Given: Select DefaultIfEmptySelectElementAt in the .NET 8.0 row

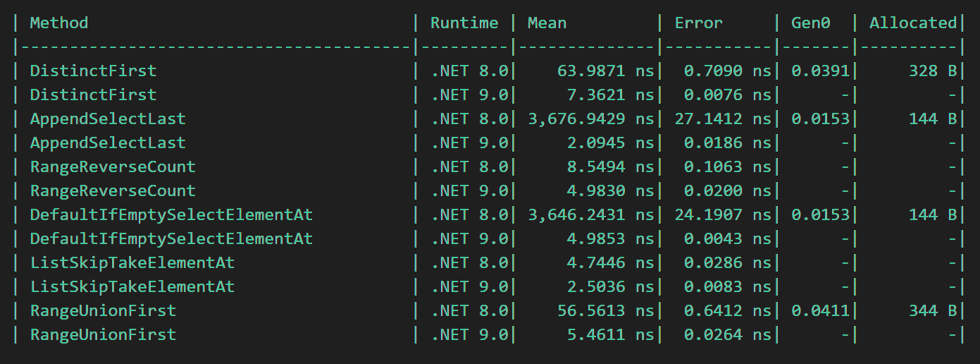Looking at the screenshot, I should (x=171, y=214).
